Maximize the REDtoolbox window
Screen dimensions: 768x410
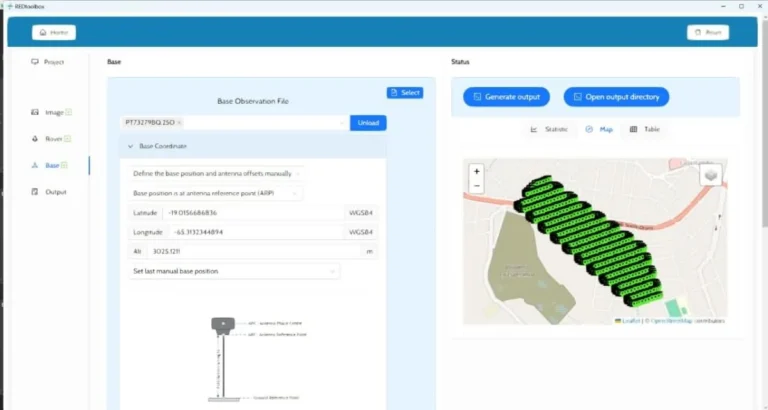point(741,6)
